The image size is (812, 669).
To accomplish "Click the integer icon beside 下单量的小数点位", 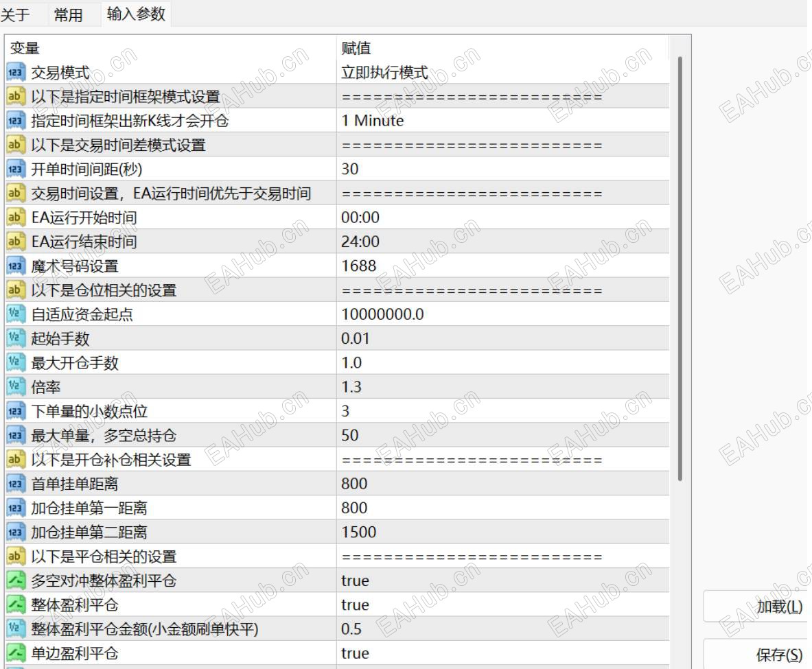I will point(16,410).
